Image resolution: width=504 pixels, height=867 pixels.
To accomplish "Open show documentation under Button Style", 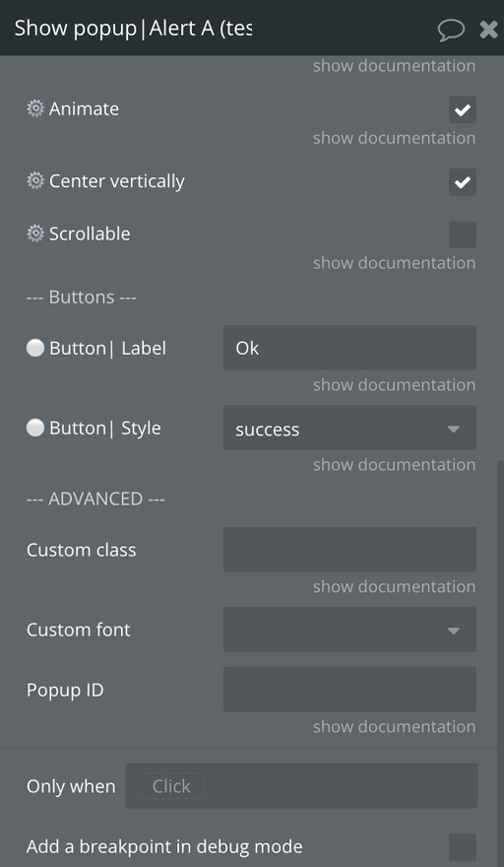I will point(394,464).
